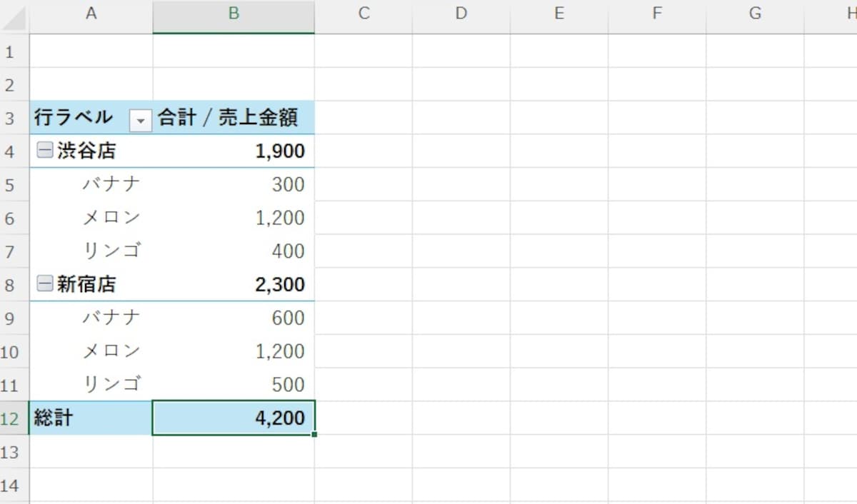Select メロン under 渋谷店
Screen dimensions: 857x504
click(x=91, y=218)
